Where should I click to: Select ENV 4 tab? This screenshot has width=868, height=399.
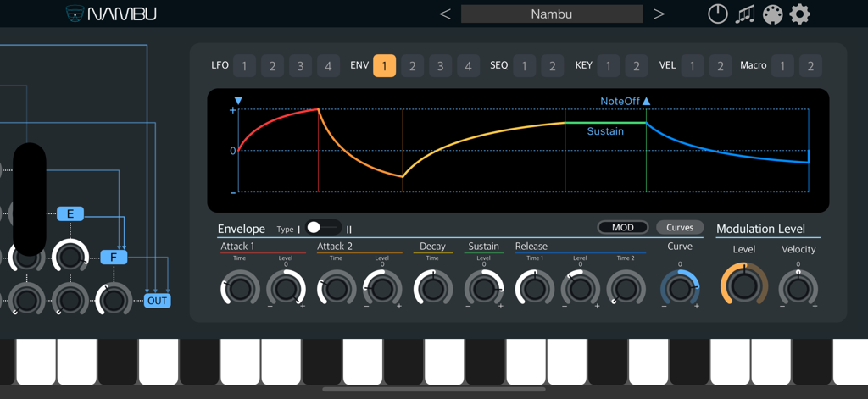(468, 66)
